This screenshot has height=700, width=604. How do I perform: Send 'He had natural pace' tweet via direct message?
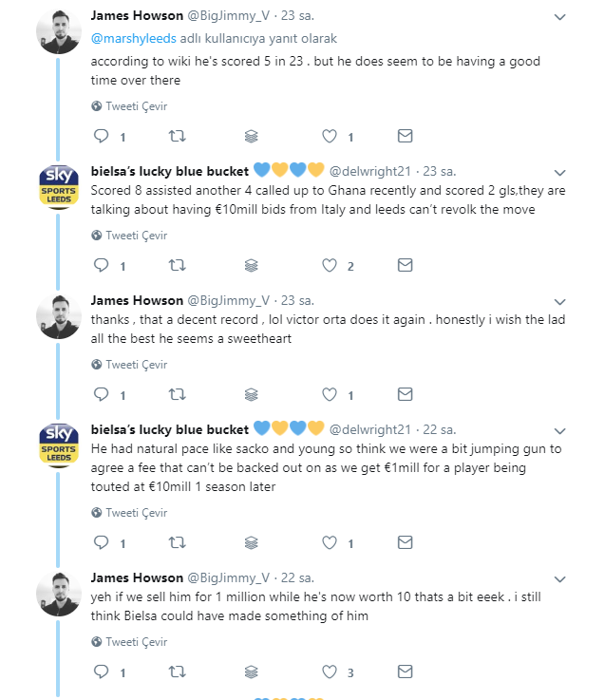(405, 542)
